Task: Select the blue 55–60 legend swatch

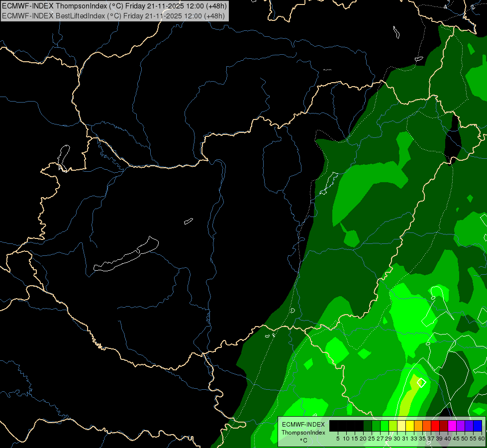Action: pyautogui.click(x=478, y=426)
